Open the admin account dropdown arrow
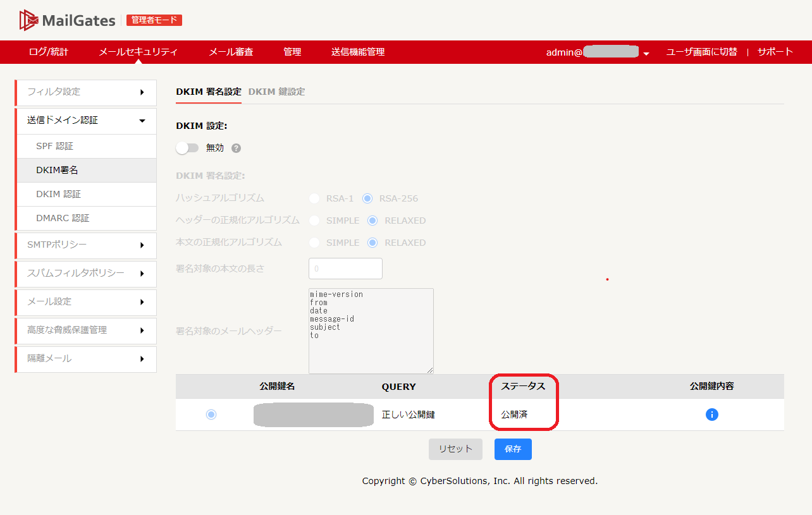812x515 pixels. click(x=646, y=54)
